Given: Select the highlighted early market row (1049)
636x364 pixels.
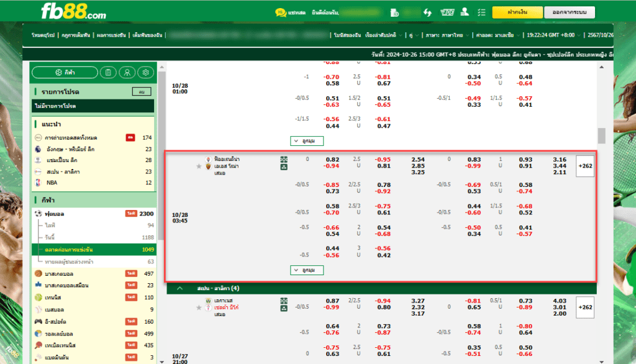Looking at the screenshot, I should [94, 250].
